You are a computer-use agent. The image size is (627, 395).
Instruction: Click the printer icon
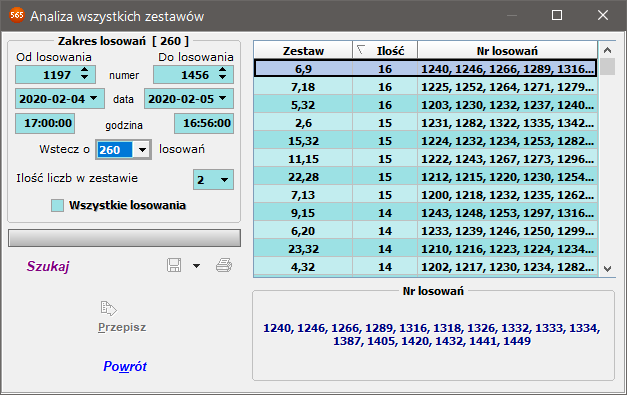coord(224,265)
